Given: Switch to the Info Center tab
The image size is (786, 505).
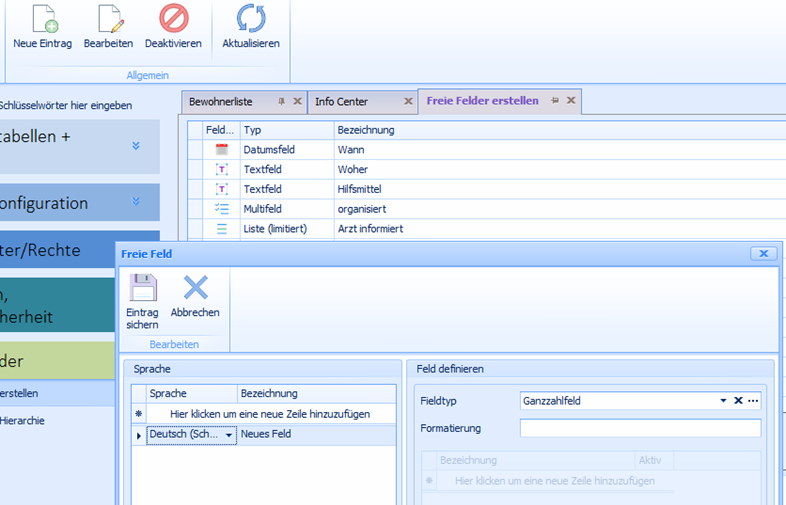Looking at the screenshot, I should pos(342,101).
